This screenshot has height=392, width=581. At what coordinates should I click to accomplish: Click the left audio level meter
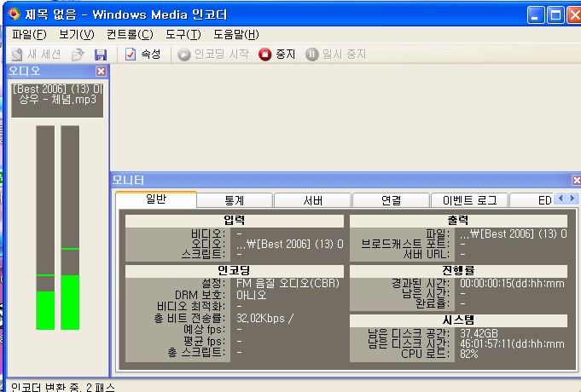coord(45,228)
